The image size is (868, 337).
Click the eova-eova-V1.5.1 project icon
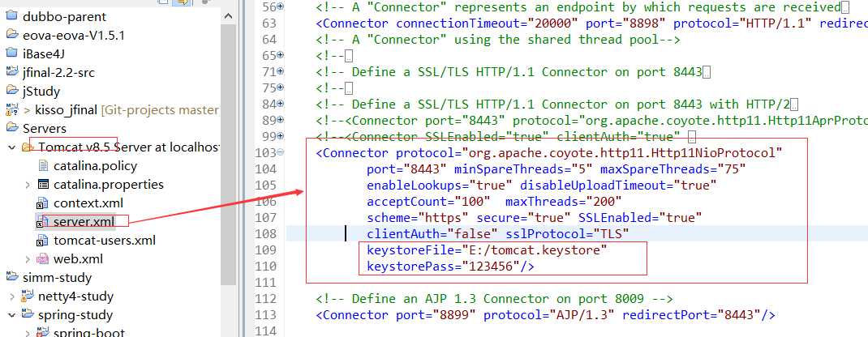pyautogui.click(x=11, y=34)
